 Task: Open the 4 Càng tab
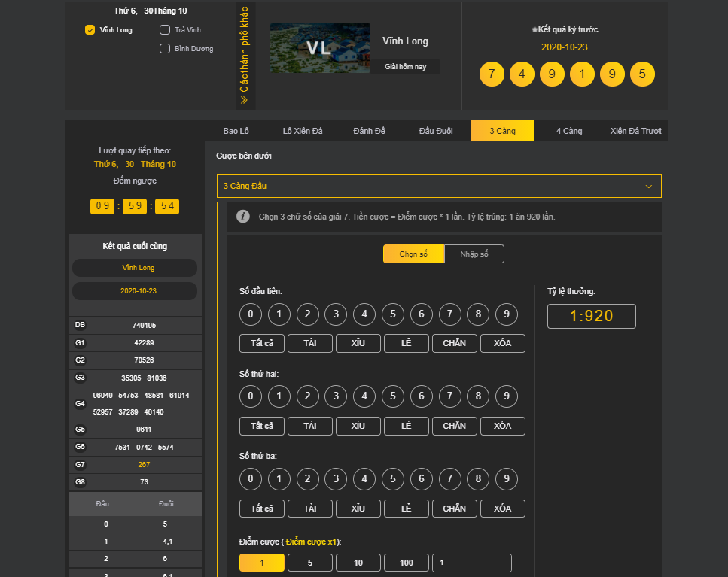point(569,131)
